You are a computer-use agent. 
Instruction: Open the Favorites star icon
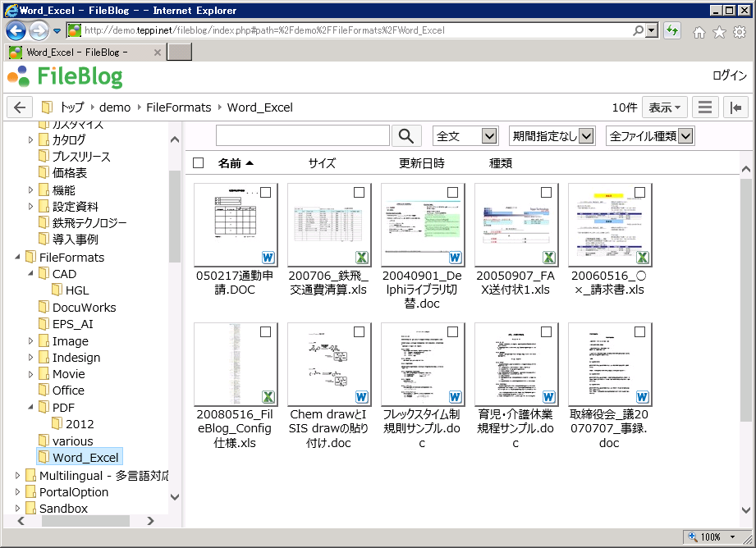tap(719, 32)
